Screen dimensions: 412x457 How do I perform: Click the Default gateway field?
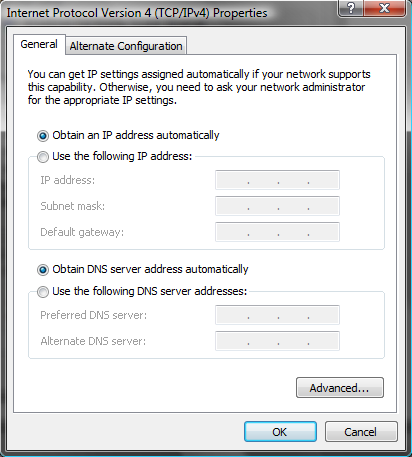point(277,232)
